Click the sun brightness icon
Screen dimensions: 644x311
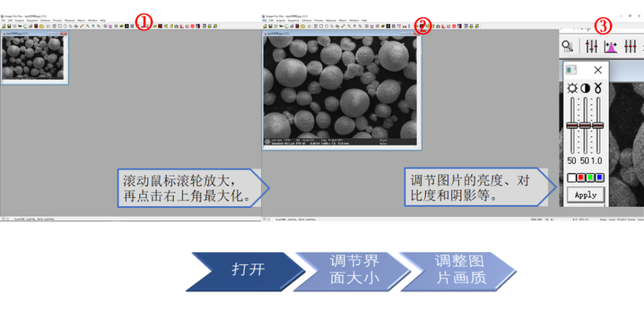(572, 89)
